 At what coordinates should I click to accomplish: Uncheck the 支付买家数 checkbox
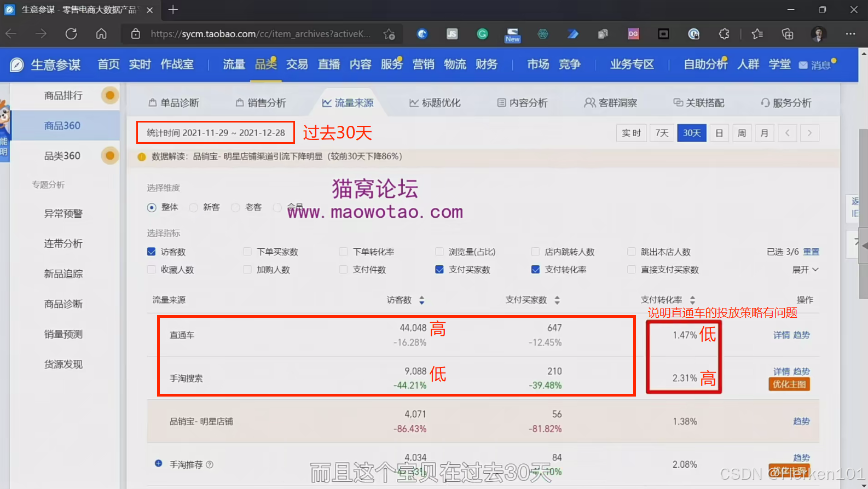(x=439, y=269)
